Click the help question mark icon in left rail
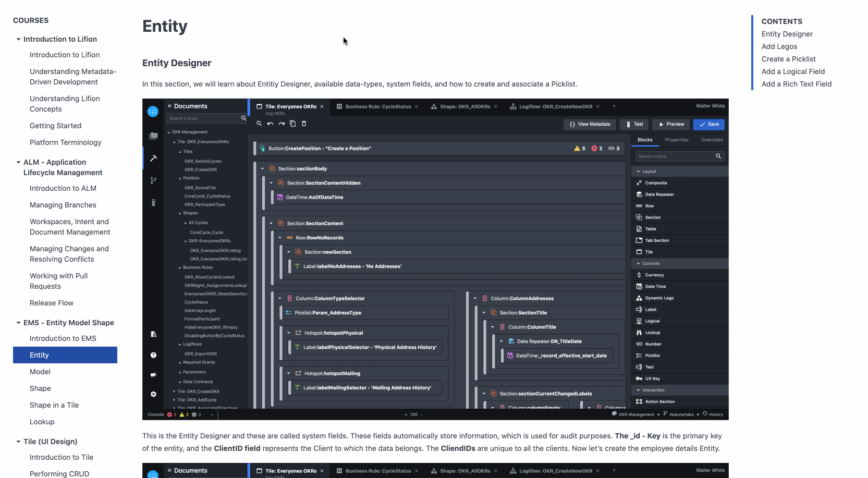 click(153, 355)
